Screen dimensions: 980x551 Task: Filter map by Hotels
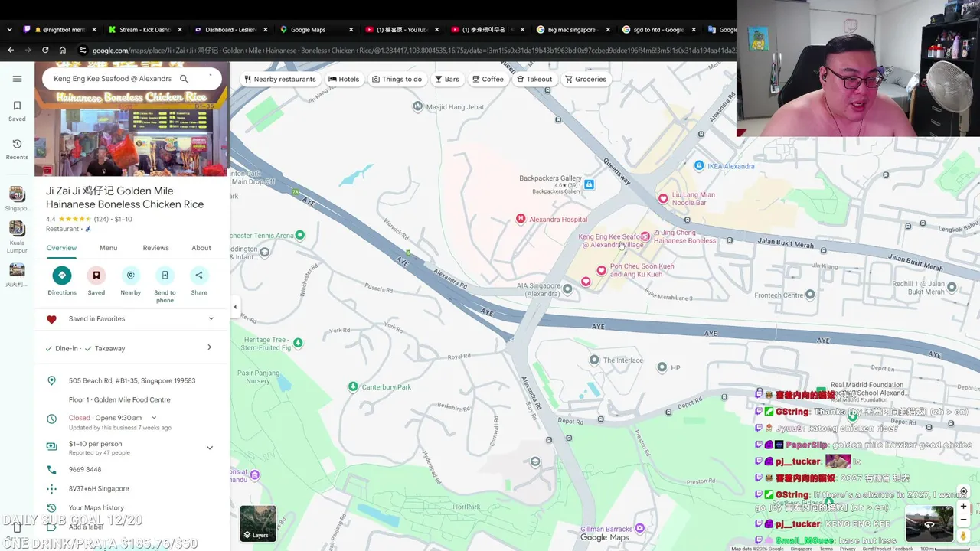(x=345, y=79)
